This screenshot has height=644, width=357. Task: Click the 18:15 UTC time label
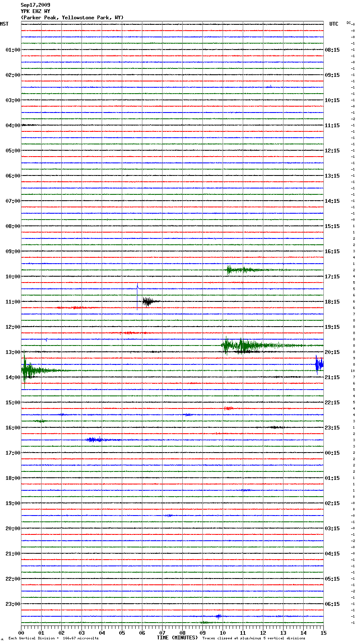[x=332, y=302]
